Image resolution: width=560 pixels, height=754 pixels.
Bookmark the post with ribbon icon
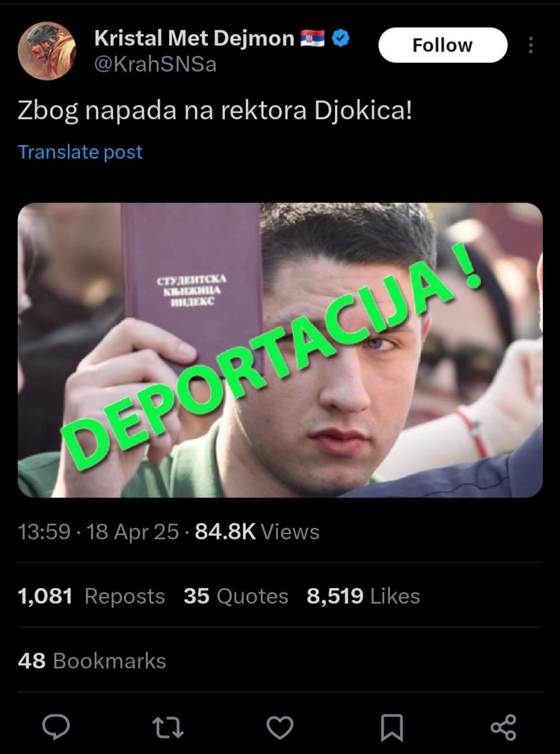392,728
